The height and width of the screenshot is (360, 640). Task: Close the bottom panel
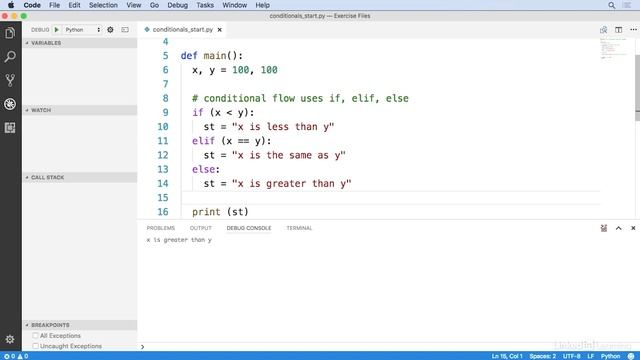633,228
